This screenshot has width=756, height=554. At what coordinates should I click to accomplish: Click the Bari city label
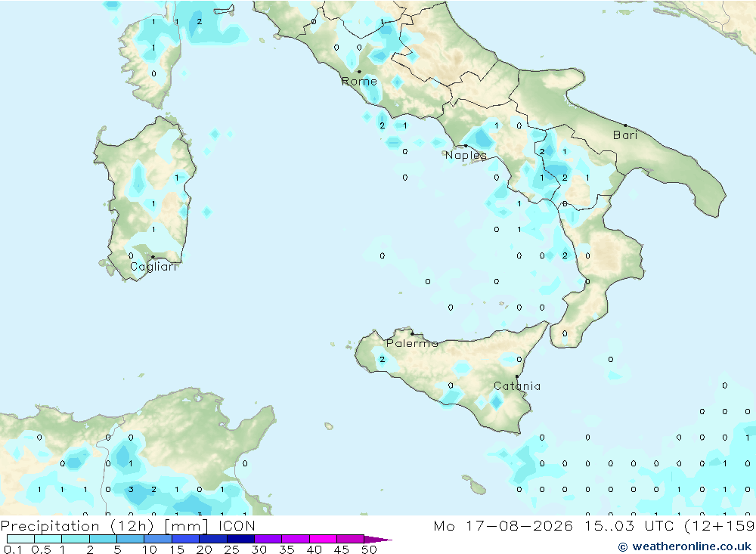point(625,135)
